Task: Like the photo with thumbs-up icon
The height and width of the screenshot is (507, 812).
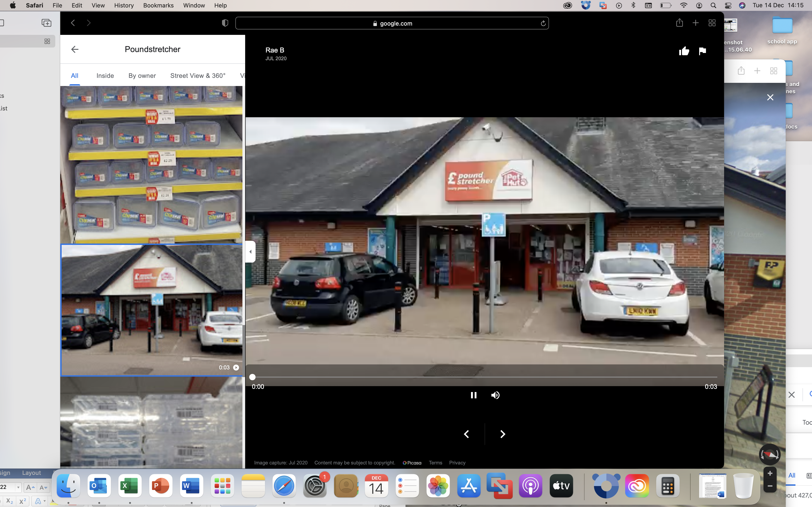Action: (x=684, y=51)
